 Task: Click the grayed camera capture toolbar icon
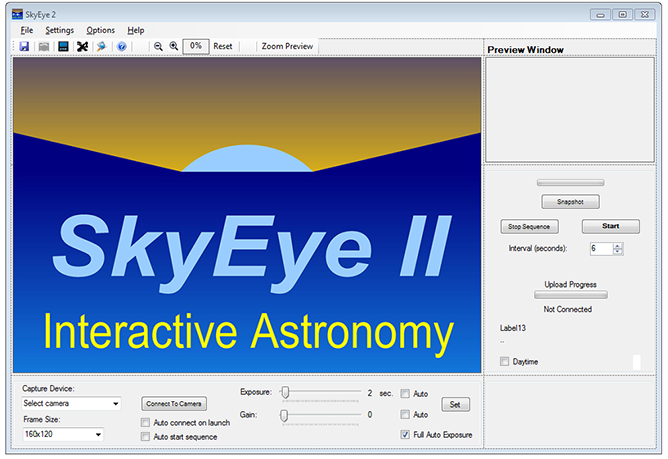click(x=43, y=46)
